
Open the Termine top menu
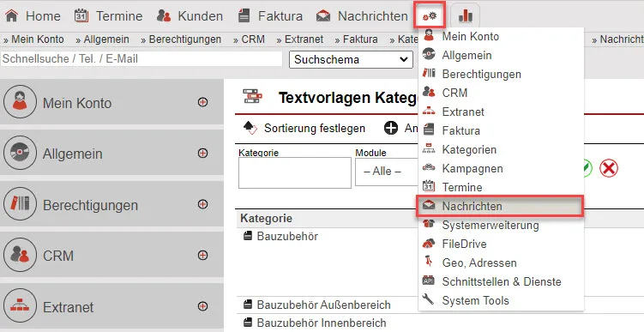(108, 16)
